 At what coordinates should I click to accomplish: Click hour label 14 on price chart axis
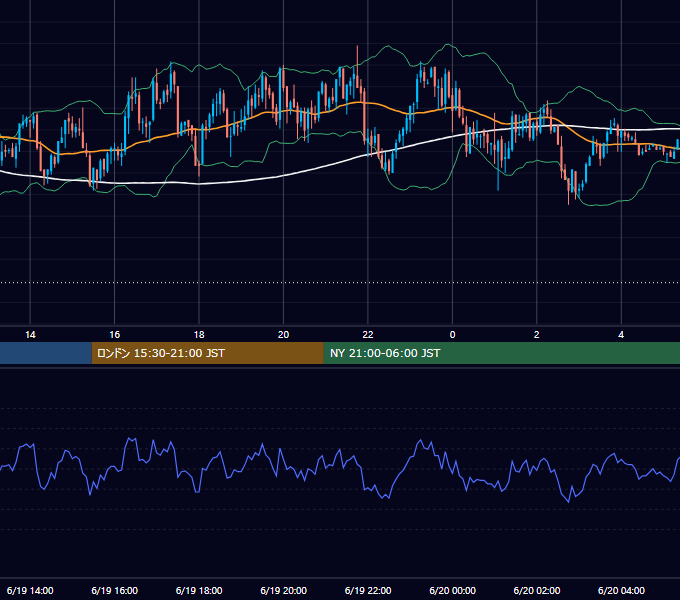[x=30, y=335]
